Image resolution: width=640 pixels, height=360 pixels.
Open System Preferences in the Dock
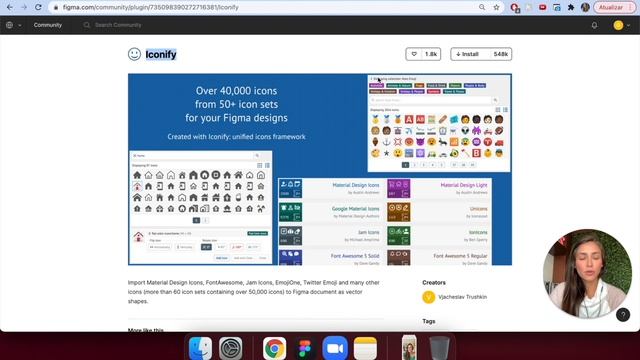[x=231, y=348]
